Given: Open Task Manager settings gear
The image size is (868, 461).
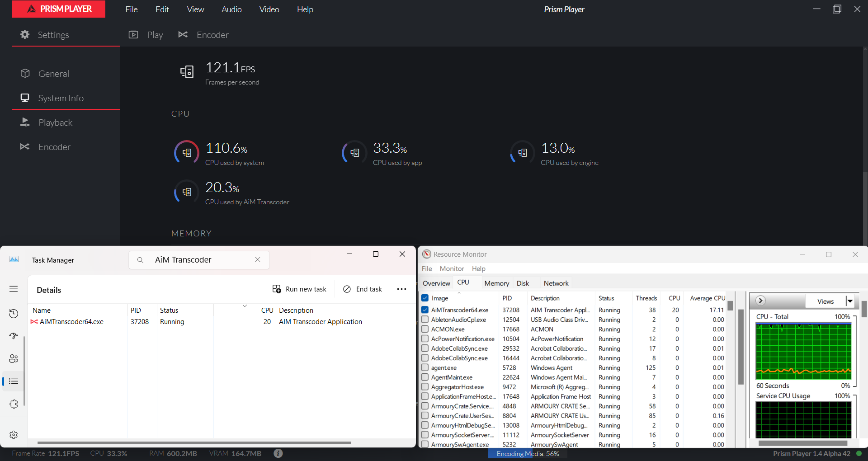Looking at the screenshot, I should [x=14, y=434].
